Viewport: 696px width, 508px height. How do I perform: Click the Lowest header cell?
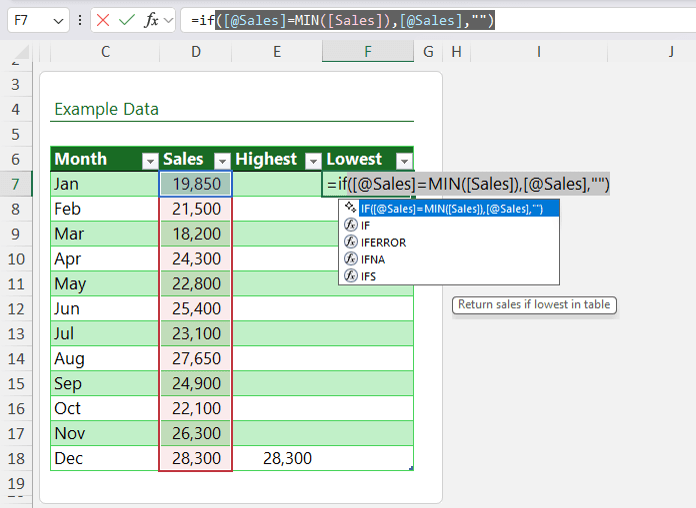(368, 159)
